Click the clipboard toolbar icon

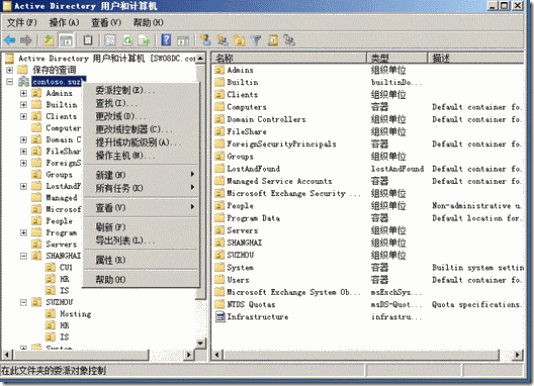click(88, 40)
